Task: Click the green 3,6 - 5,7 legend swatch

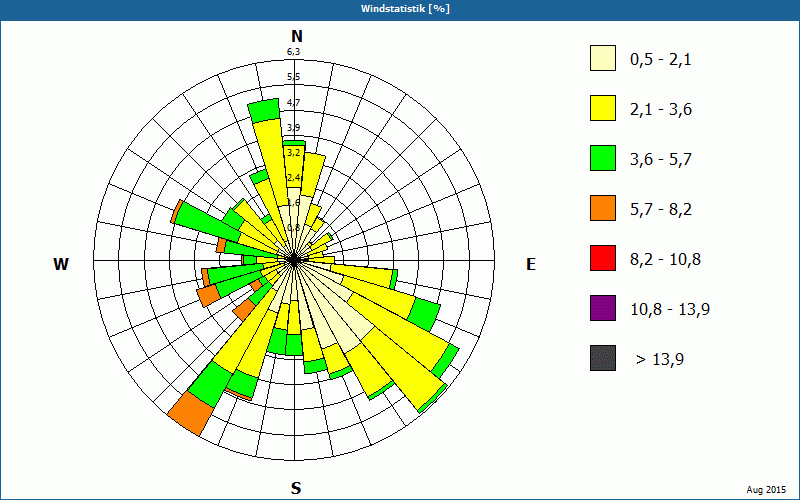Action: [x=603, y=158]
